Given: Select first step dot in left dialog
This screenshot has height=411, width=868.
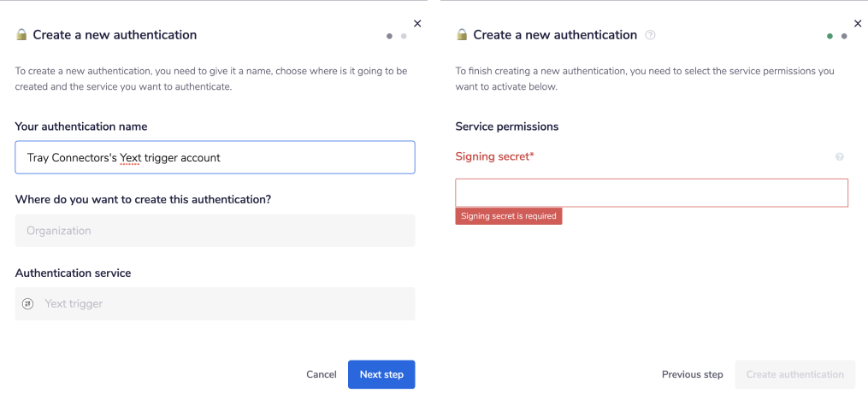Looking at the screenshot, I should [390, 36].
